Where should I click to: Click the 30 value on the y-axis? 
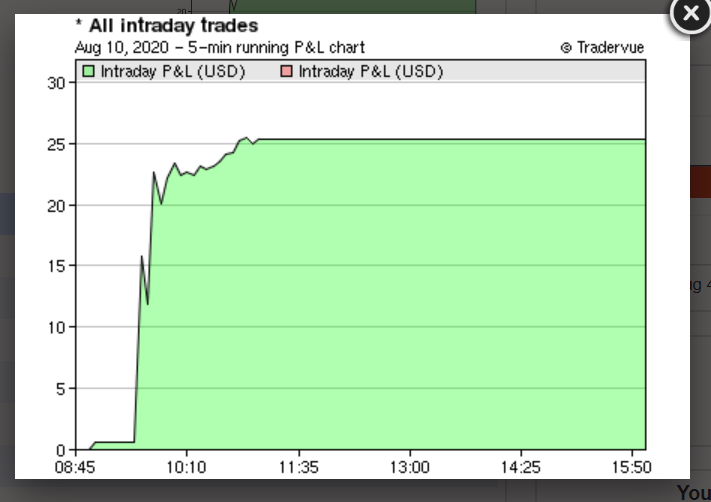pos(56,83)
